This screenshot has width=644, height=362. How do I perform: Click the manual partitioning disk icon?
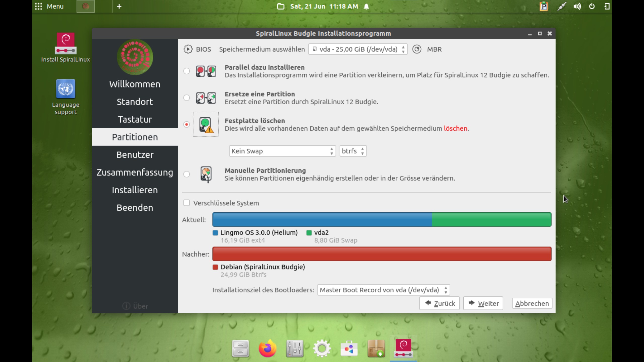click(206, 174)
